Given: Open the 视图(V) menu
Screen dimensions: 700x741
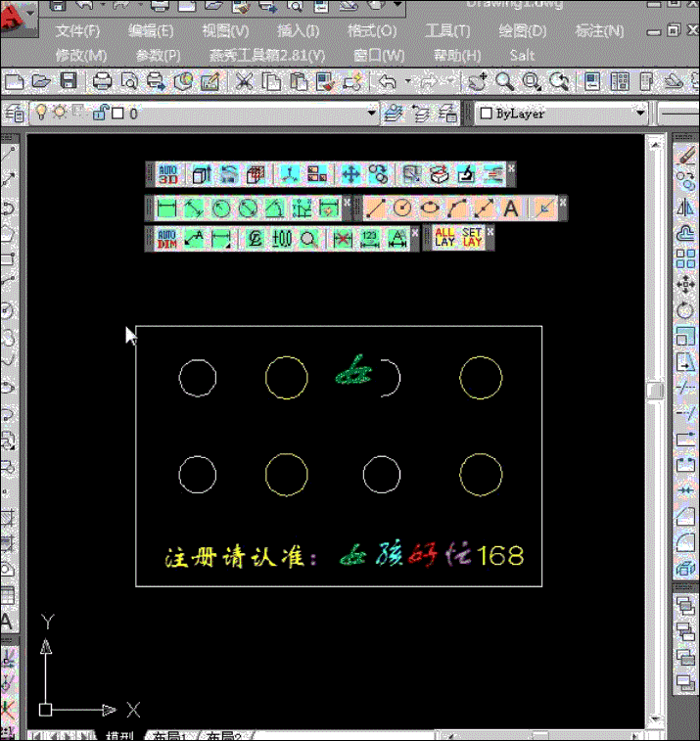Looking at the screenshot, I should [225, 31].
